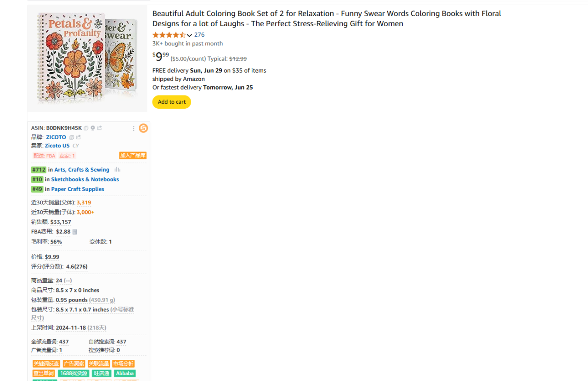Open the Arts, Crafts & Sewing category link

[82, 170]
